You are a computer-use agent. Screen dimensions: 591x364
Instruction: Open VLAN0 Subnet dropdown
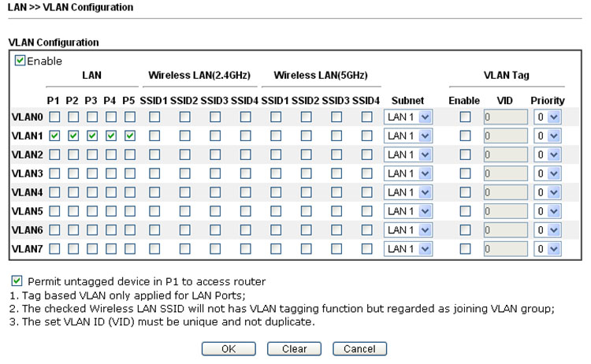(408, 117)
